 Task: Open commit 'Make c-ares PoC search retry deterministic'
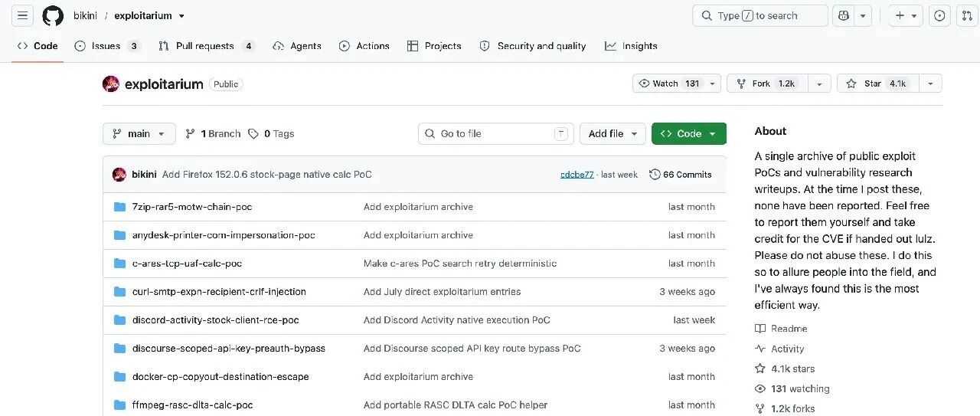[460, 264]
